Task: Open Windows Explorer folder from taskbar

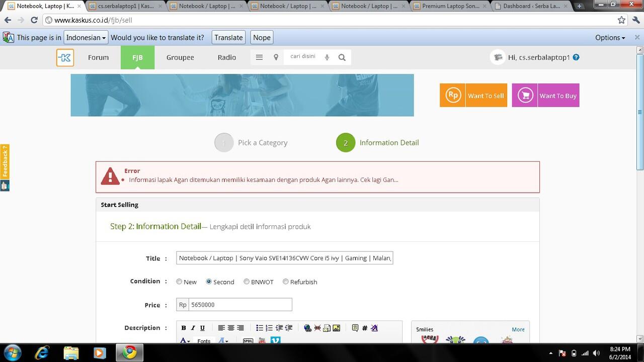Action: pyautogui.click(x=71, y=352)
